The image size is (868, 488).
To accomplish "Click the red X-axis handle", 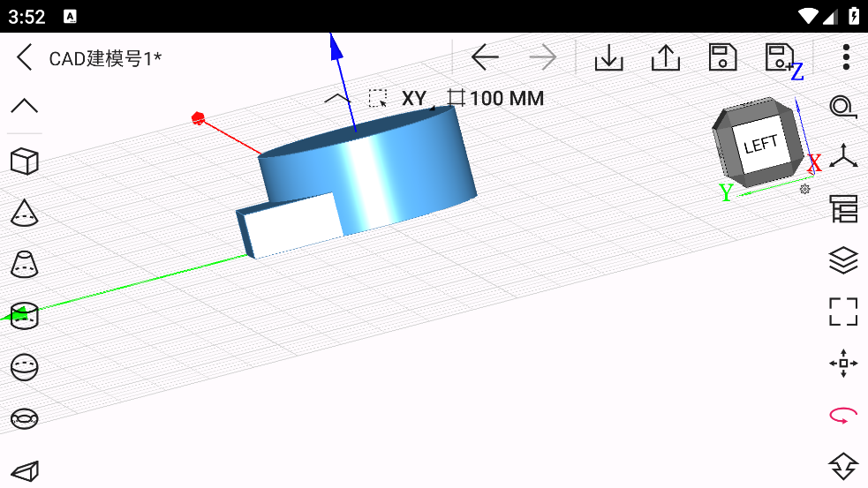I will pyautogui.click(x=198, y=118).
